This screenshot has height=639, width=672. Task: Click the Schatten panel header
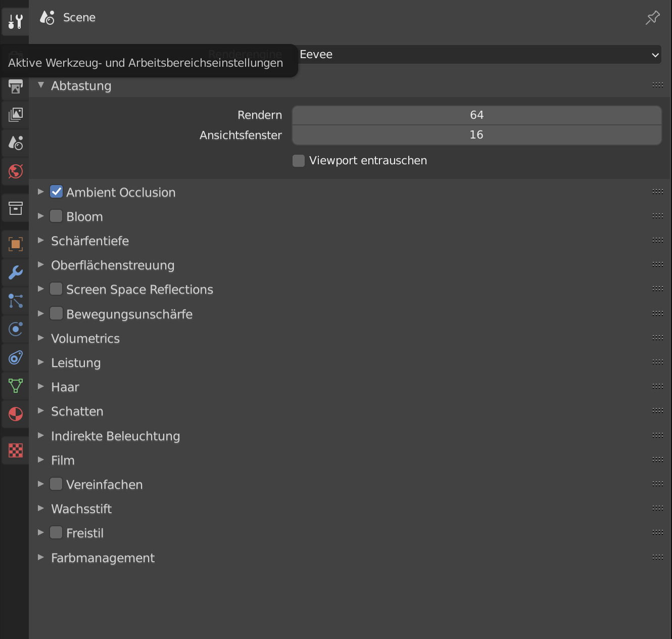pyautogui.click(x=77, y=412)
